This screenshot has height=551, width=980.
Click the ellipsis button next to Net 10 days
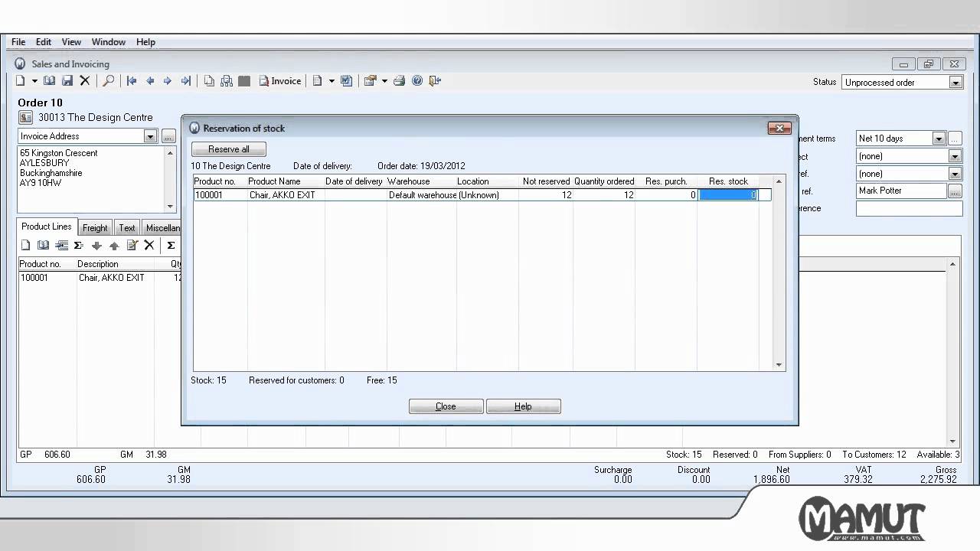click(x=955, y=139)
